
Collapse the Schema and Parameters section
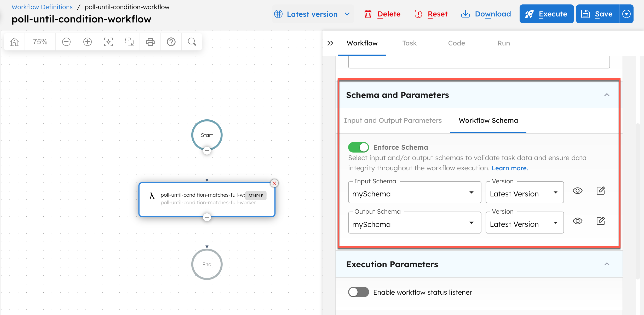point(607,95)
